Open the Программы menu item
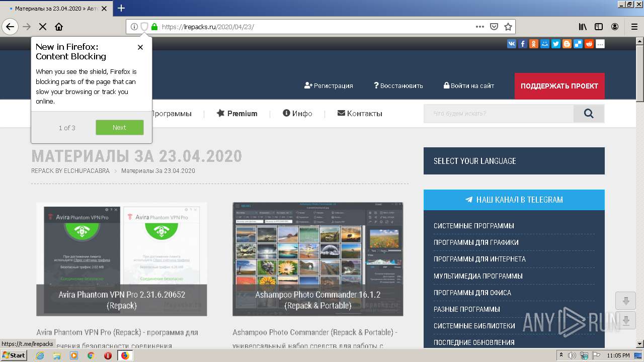Image resolution: width=644 pixels, height=362 pixels. (171, 114)
